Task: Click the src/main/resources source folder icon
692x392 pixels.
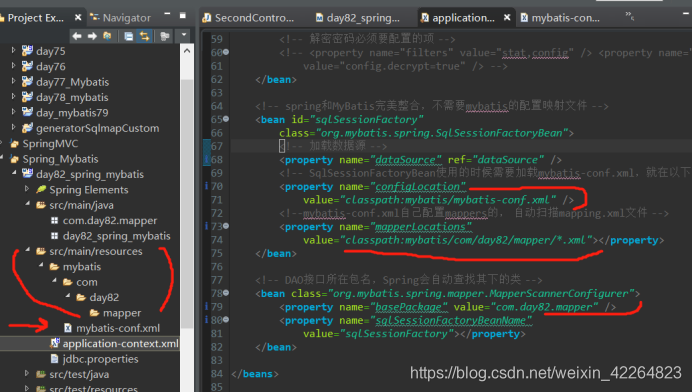Action: (41, 251)
